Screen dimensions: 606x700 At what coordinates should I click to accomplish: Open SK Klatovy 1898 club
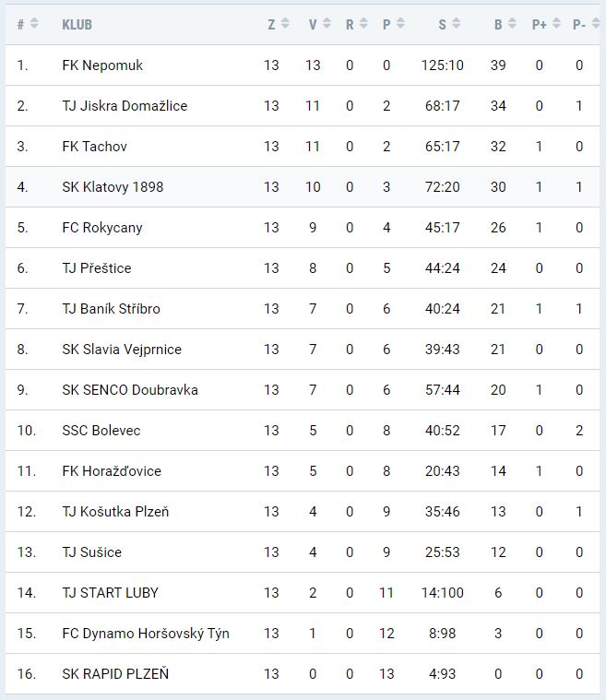(x=113, y=187)
